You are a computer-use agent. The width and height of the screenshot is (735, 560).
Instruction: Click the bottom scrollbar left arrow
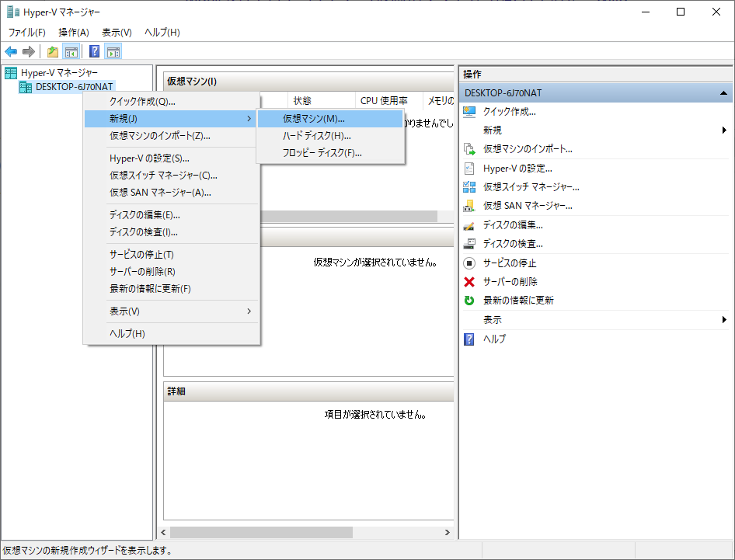click(x=163, y=532)
